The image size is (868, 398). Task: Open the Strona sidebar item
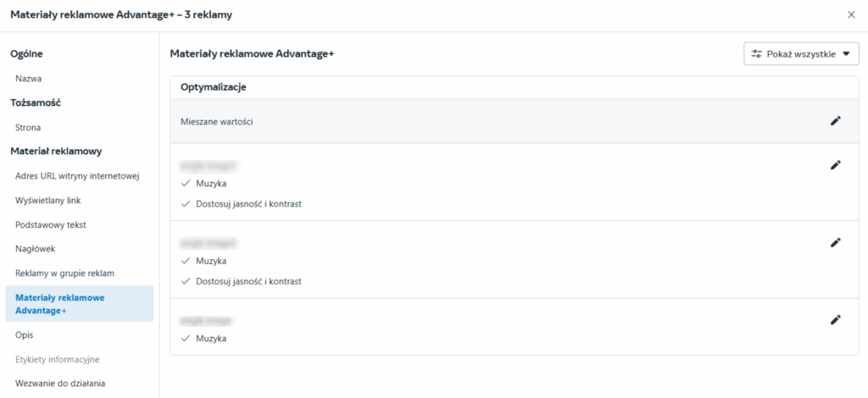point(29,127)
